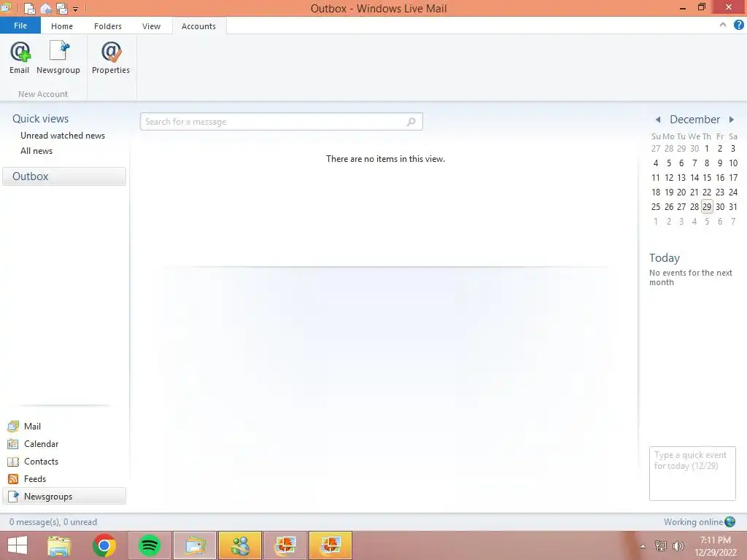Focus the Search for a message field
The image size is (747, 560).
click(281, 122)
